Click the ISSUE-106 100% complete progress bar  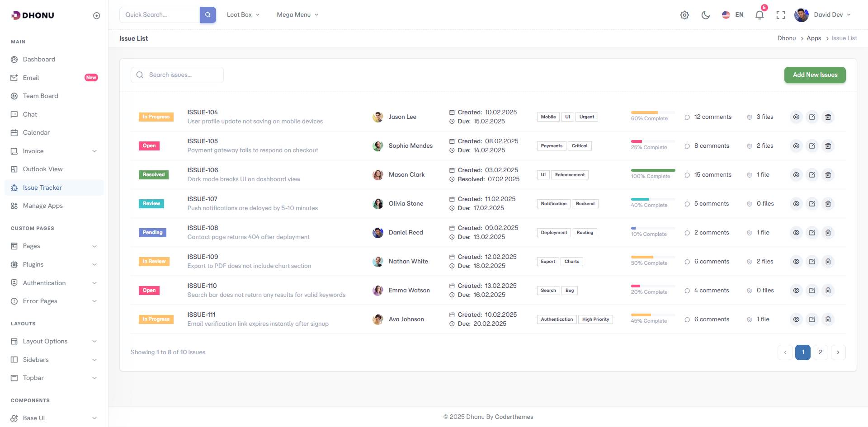653,170
